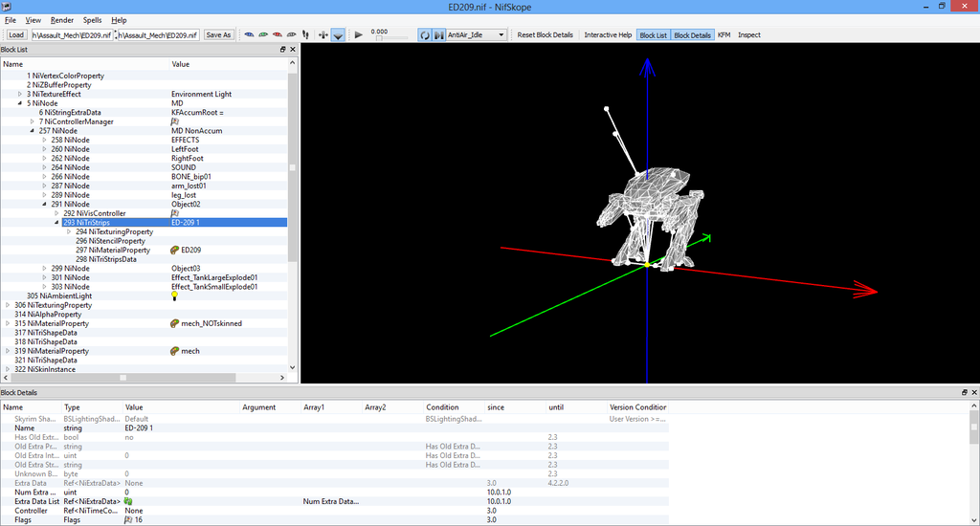Click the red eye view icon

(277, 35)
